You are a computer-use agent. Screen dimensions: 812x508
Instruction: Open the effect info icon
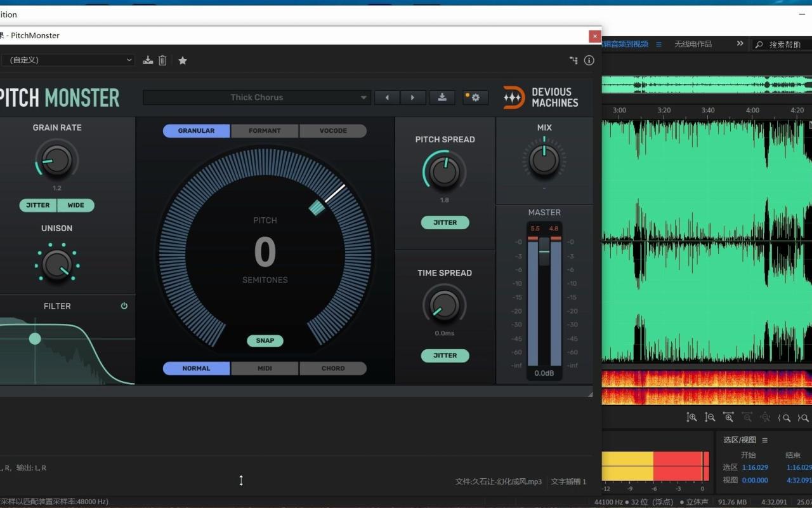(x=589, y=60)
